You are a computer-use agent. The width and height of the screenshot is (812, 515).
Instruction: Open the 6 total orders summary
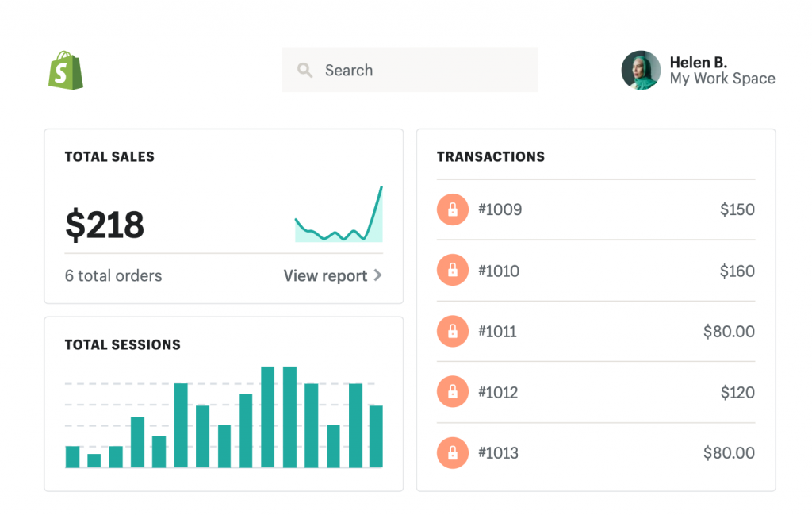pos(113,276)
